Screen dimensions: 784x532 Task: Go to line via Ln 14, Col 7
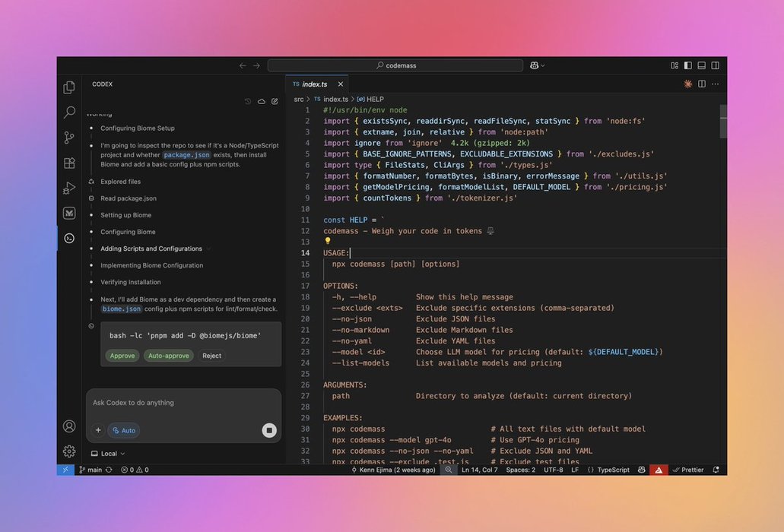pyautogui.click(x=480, y=470)
